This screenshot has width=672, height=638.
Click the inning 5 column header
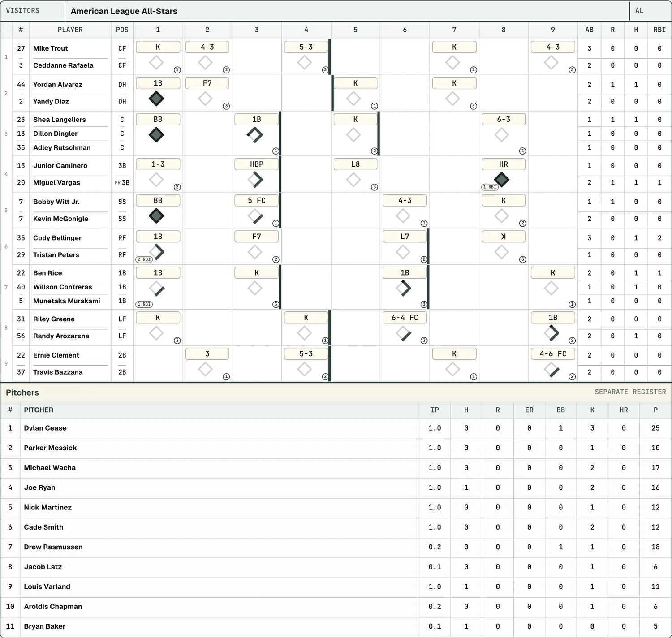[355, 30]
